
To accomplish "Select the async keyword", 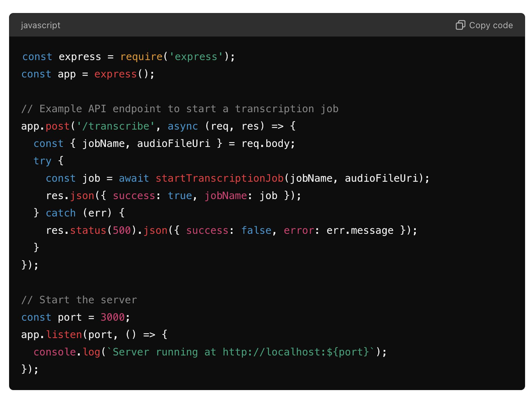I will pyautogui.click(x=182, y=126).
